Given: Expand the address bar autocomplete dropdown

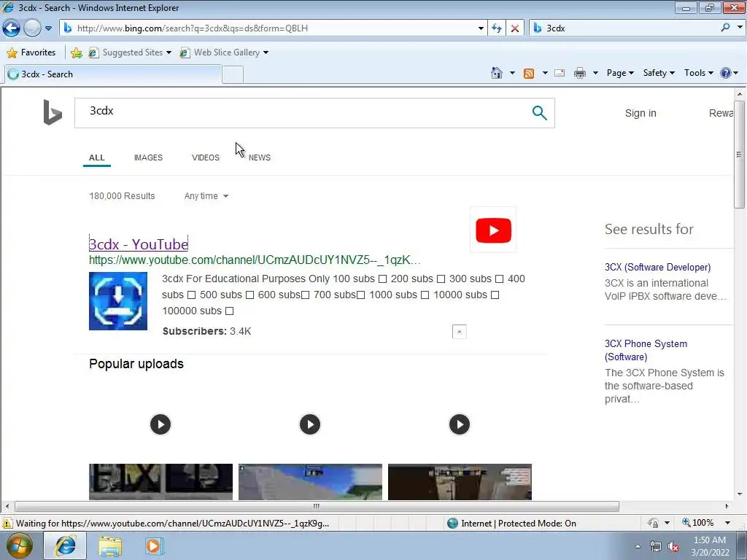Looking at the screenshot, I should click(x=481, y=28).
